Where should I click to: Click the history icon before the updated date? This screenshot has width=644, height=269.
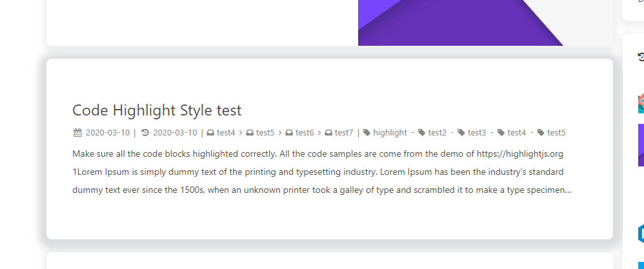[145, 133]
